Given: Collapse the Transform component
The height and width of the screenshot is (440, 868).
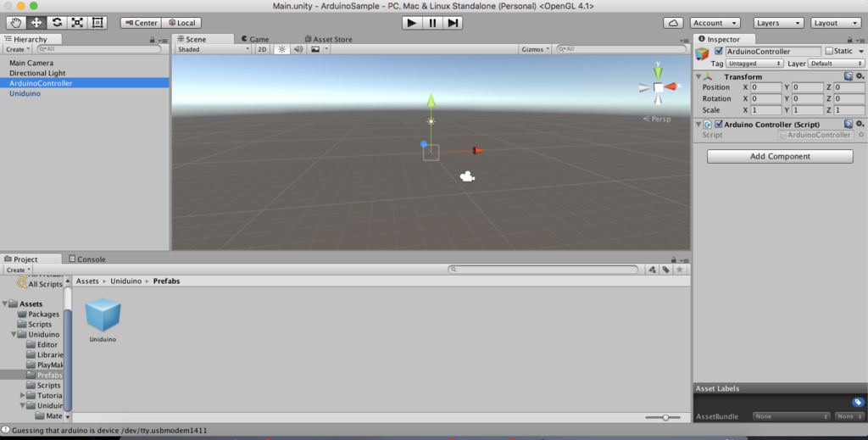Looking at the screenshot, I should point(698,76).
